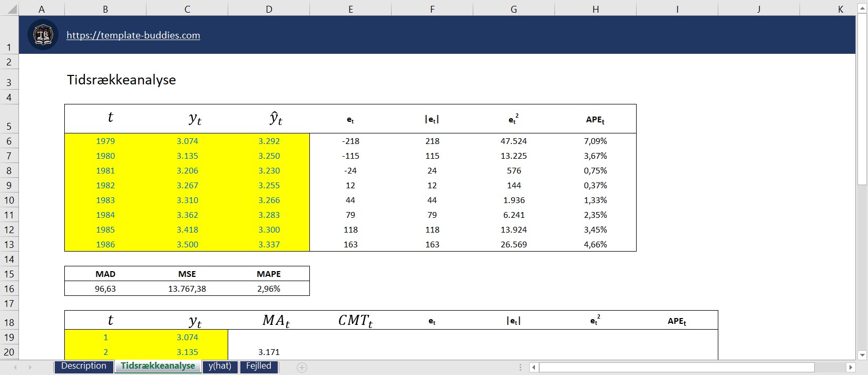Screen dimensions: 868x375
Task: Add a new sheet with plus icon
Action: [x=301, y=367]
